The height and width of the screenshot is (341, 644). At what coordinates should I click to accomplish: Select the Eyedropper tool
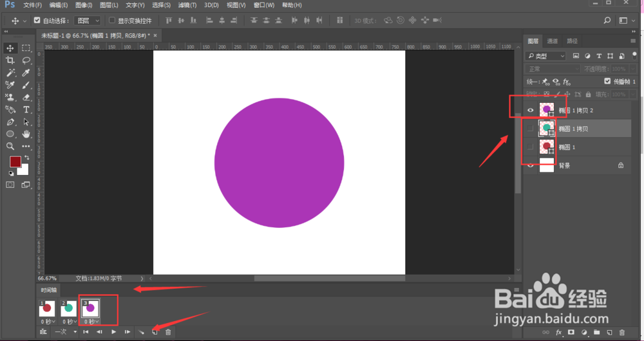point(26,73)
